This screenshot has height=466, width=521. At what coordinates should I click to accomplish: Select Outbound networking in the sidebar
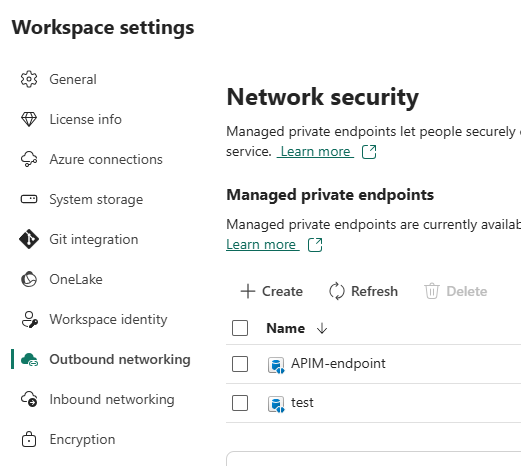coord(120,359)
